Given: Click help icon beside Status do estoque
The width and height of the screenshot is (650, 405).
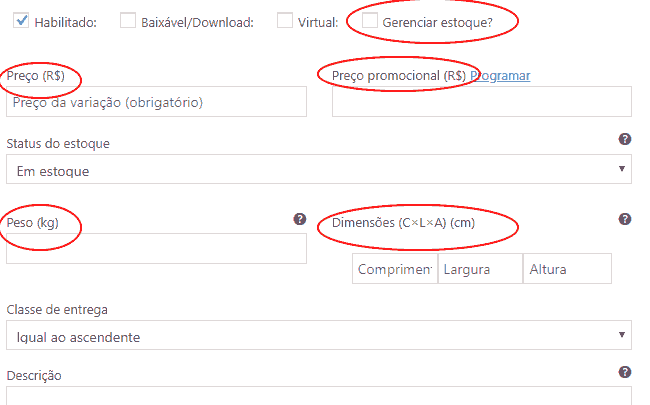Looking at the screenshot, I should tap(625, 139).
